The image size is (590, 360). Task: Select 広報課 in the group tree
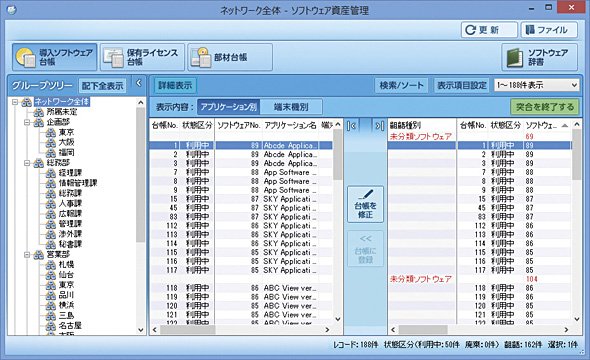click(70, 213)
